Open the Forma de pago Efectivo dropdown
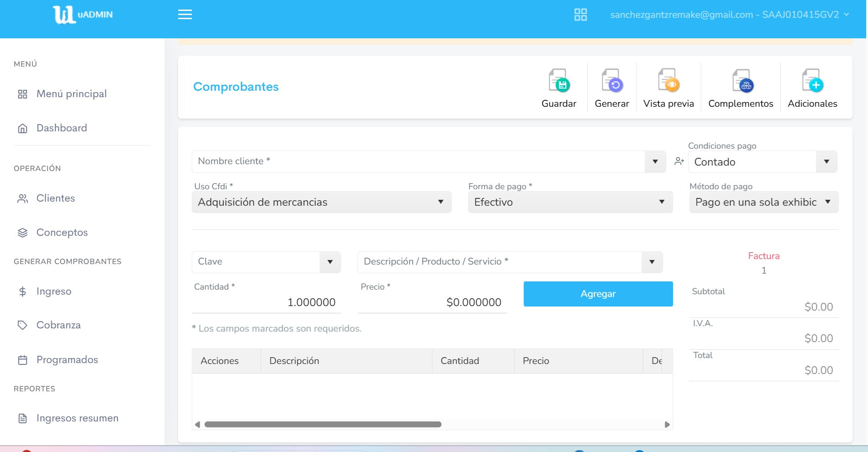This screenshot has width=868, height=452. (x=570, y=202)
